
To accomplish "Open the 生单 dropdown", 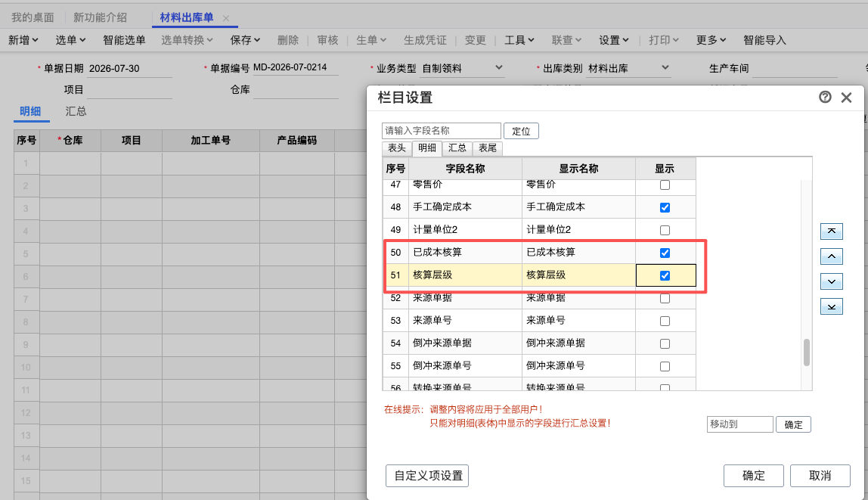I will tap(371, 40).
